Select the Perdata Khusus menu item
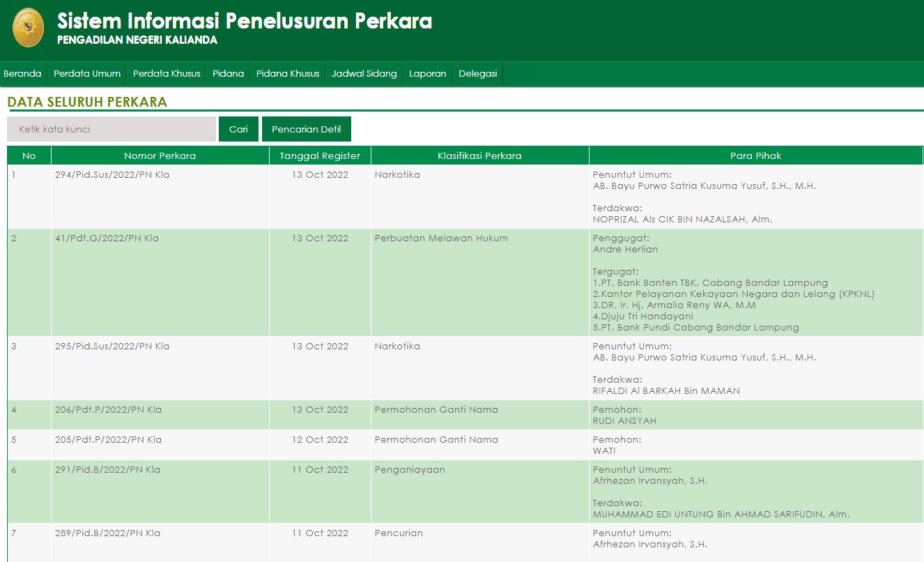The height and width of the screenshot is (562, 924). point(167,74)
